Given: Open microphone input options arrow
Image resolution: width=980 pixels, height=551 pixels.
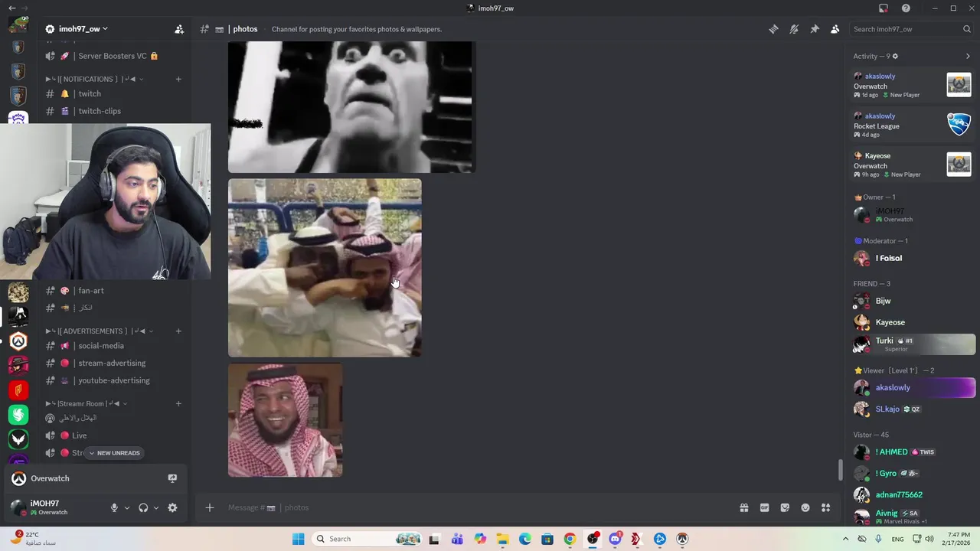Looking at the screenshot, I should pyautogui.click(x=127, y=507).
